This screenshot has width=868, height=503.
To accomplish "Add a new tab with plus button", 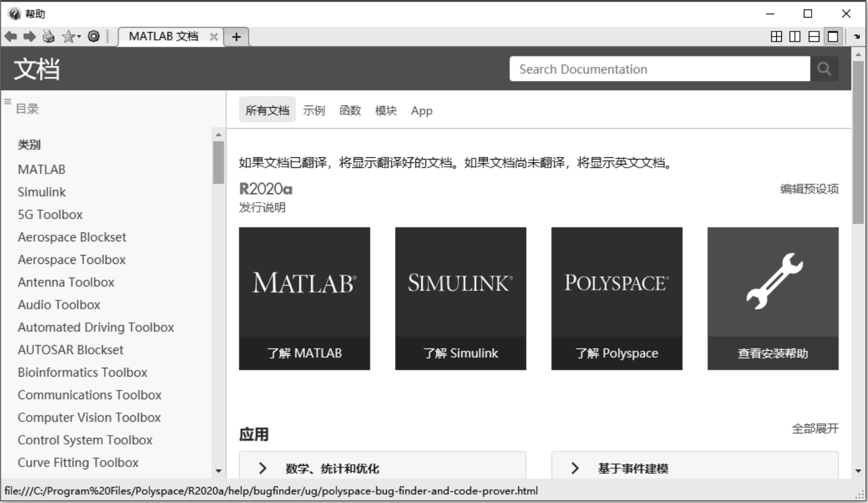I will [x=236, y=37].
